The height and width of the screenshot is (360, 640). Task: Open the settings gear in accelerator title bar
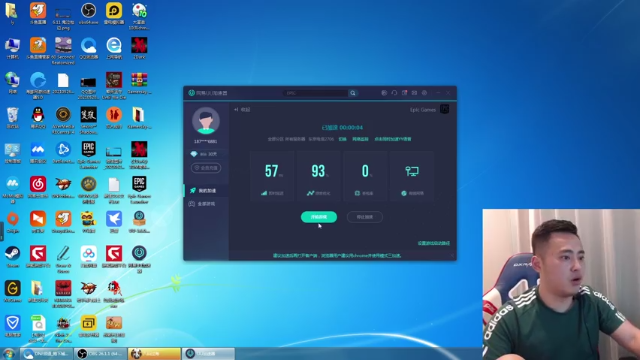pos(424,93)
